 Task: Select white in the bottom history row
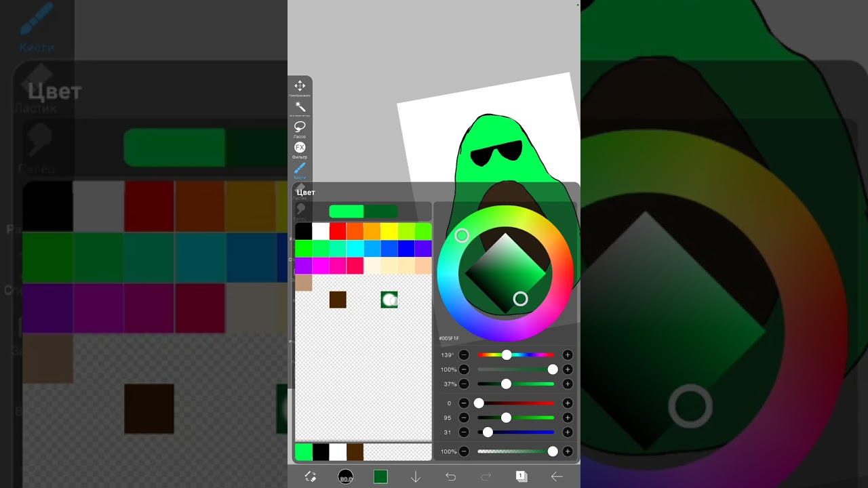(338, 452)
